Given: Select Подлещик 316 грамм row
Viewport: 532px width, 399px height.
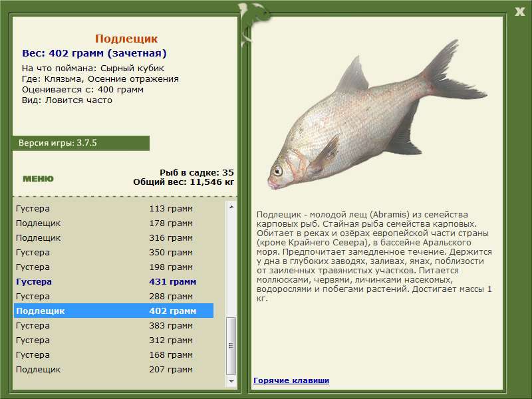Looking at the screenshot, I should click(x=114, y=237).
